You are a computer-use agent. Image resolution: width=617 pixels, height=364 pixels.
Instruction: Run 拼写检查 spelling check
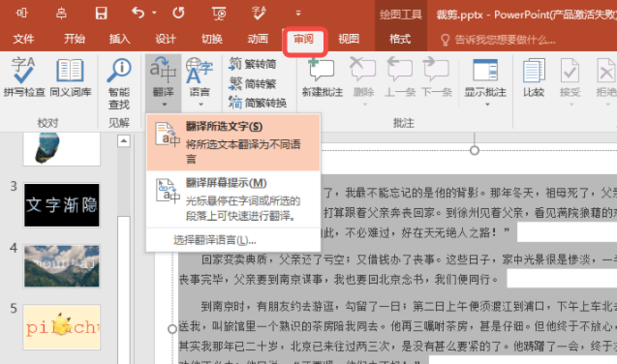pos(24,77)
